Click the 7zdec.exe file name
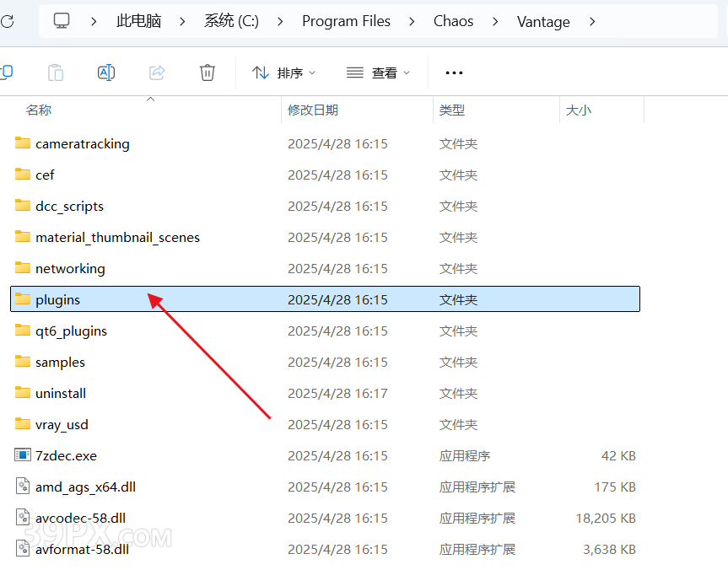This screenshot has width=728, height=570. 67,456
